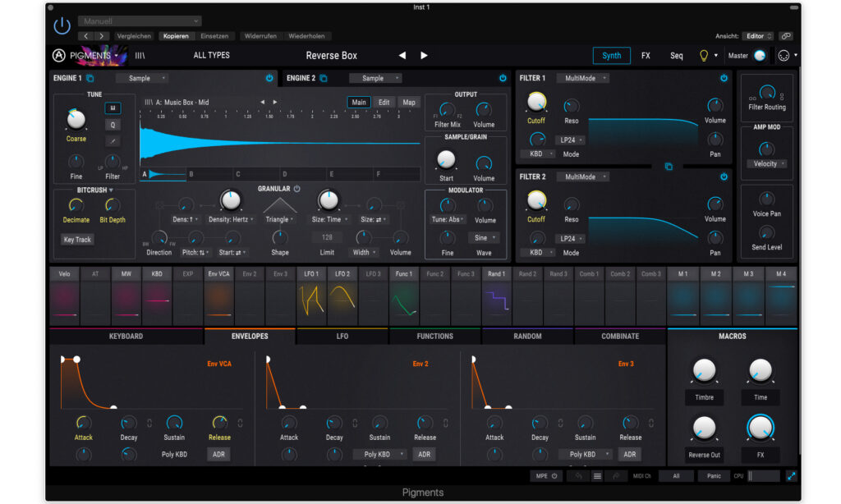Click the resize window arrows icon
This screenshot has height=504, width=841.
[791, 475]
